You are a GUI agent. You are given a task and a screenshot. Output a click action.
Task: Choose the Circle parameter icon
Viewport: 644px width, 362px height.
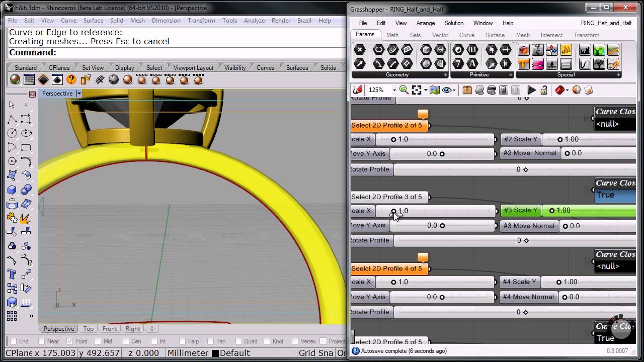click(x=378, y=50)
